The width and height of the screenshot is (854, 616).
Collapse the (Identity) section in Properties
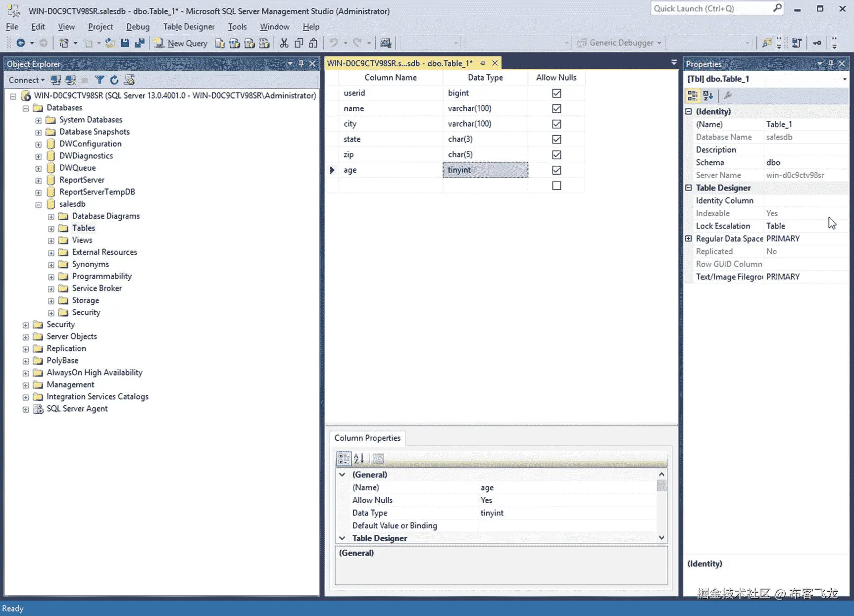689,112
